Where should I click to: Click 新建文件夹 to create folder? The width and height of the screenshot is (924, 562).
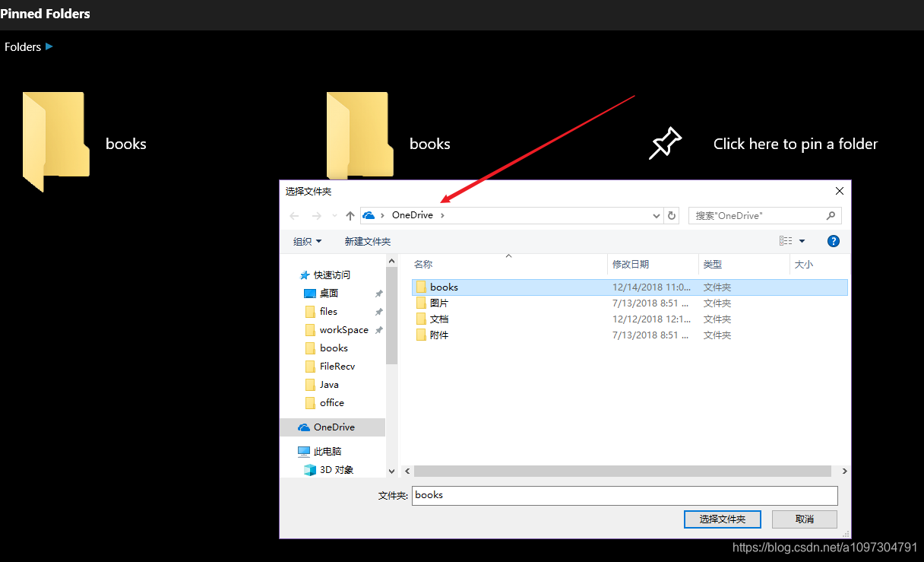[368, 241]
